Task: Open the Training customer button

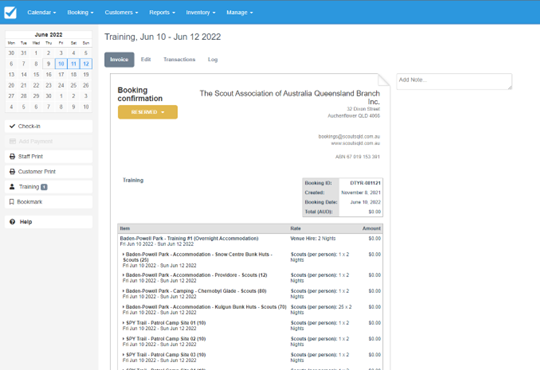Action: (x=49, y=187)
